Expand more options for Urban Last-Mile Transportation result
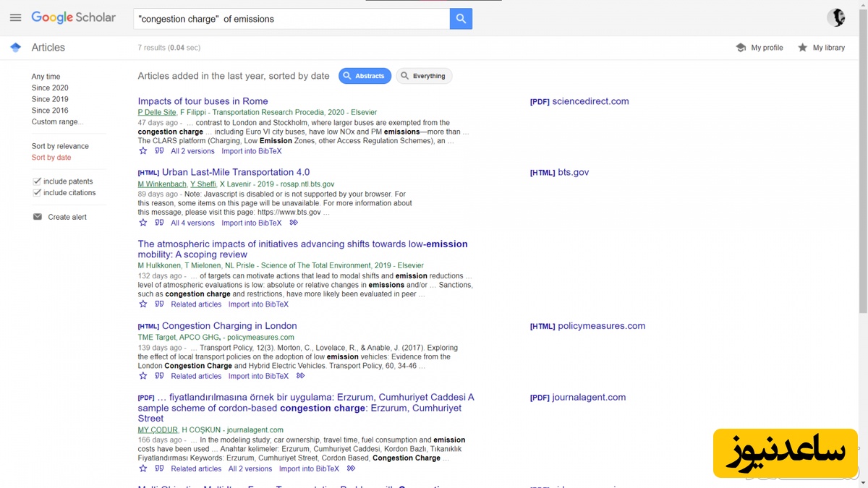Image resolution: width=868 pixels, height=488 pixels. 294,223
